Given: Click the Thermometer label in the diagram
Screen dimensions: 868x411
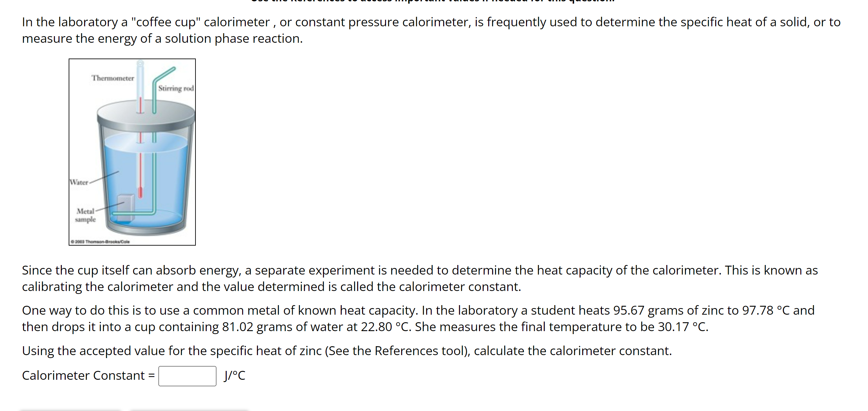Looking at the screenshot, I should [x=112, y=78].
